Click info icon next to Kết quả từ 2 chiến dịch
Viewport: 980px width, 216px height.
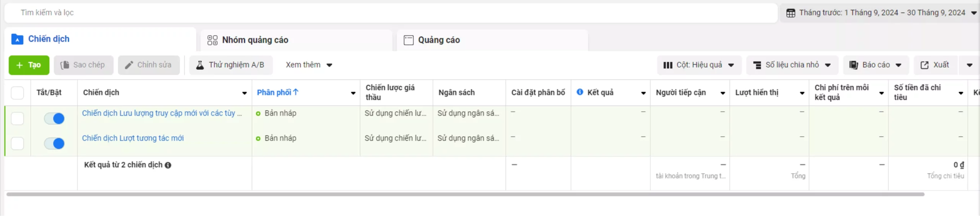point(168,165)
